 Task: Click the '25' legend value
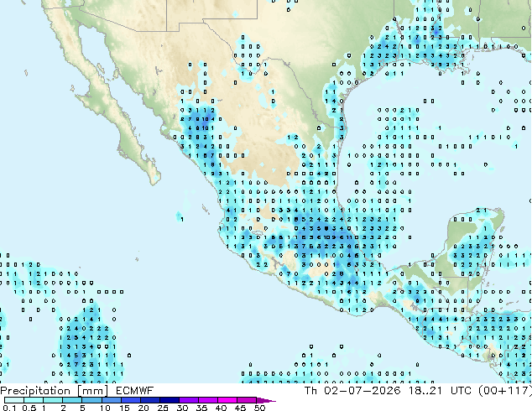tap(163, 408)
